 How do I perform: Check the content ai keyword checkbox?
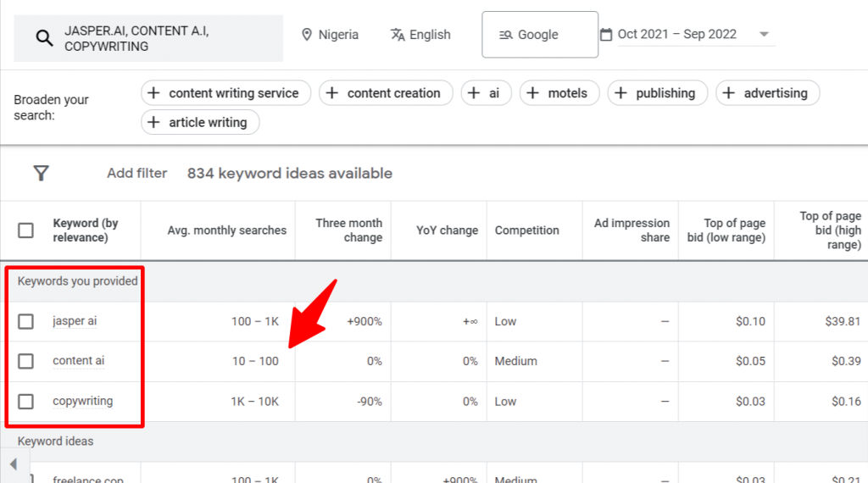[x=25, y=361]
